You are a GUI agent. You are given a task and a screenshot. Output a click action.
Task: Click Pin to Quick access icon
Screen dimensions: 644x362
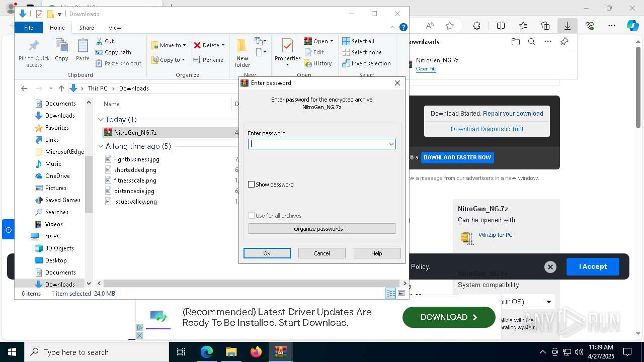point(34,53)
